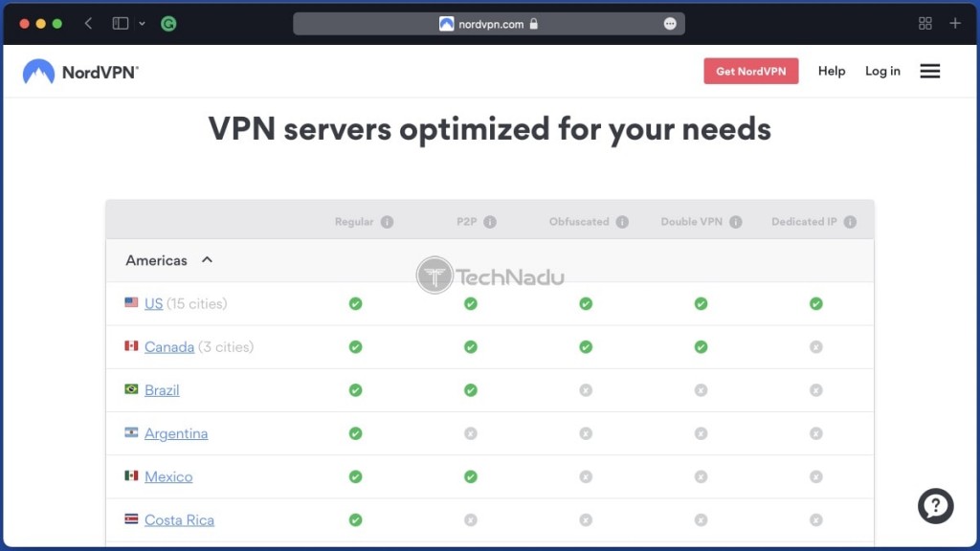Open the Argentina servers link

coord(176,433)
